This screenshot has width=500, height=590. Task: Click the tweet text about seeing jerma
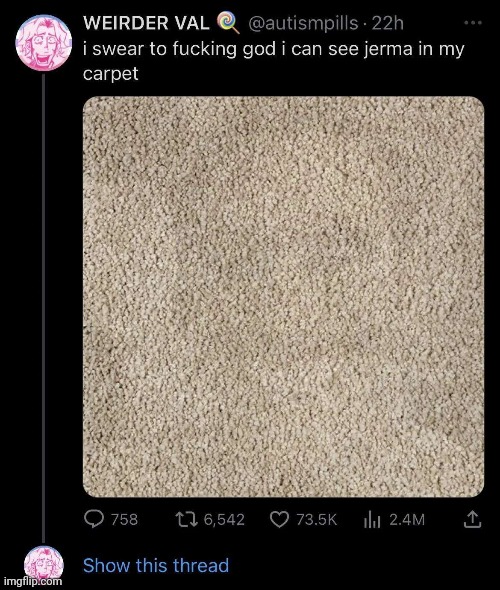[x=274, y=61]
